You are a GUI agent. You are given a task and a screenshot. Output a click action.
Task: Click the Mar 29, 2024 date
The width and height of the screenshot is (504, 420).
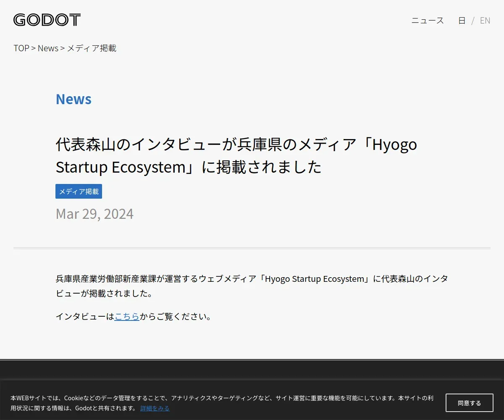pos(94,214)
